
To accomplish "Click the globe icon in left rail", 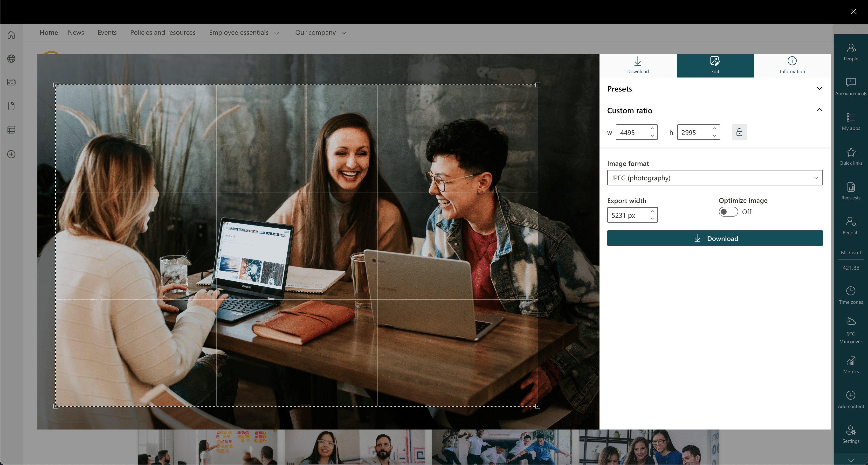I will tap(11, 59).
